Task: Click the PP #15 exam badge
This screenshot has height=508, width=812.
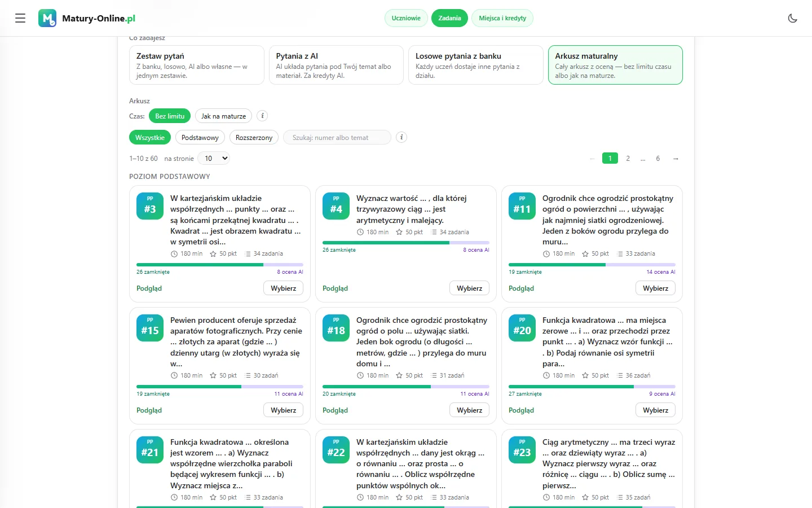Action: click(150, 328)
